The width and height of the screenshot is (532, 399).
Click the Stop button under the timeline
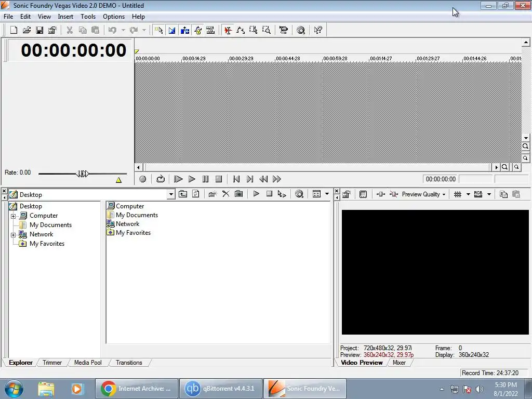pyautogui.click(x=219, y=179)
